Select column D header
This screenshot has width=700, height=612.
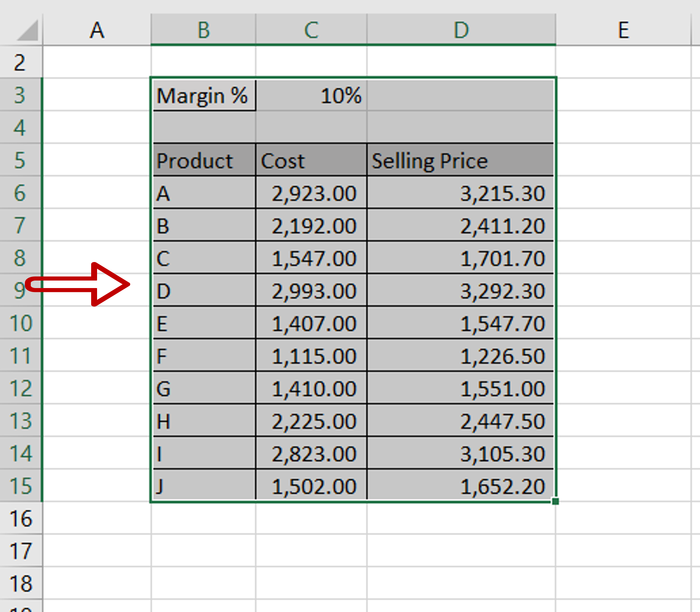point(461,30)
